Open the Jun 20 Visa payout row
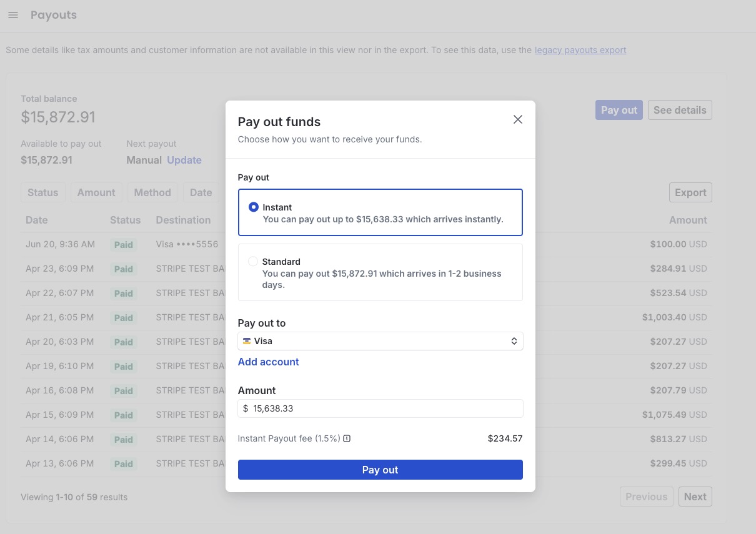The width and height of the screenshot is (756, 534). 366,244
